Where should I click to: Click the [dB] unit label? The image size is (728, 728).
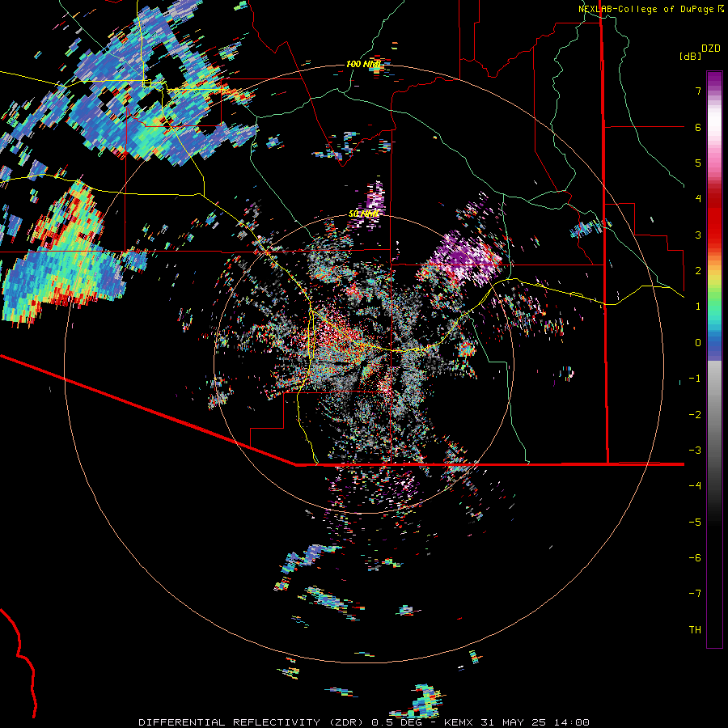click(690, 56)
